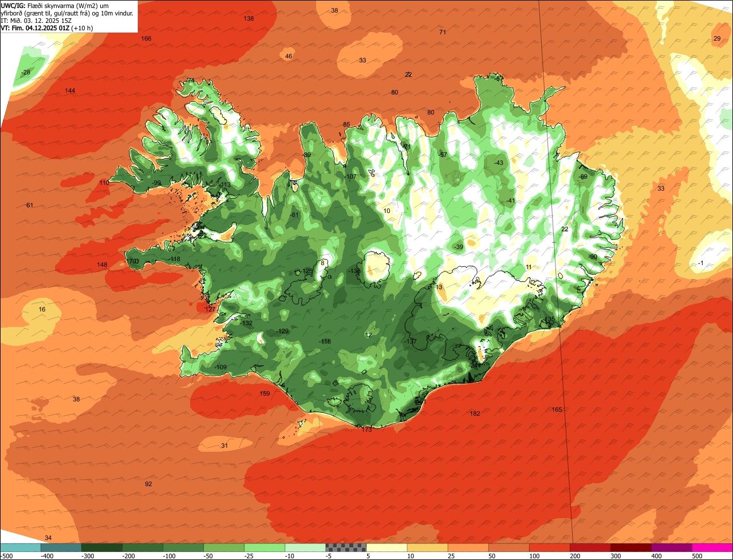The height and width of the screenshot is (560, 733).
Task: Select the legend swatch between 10 and 25
Action: 427,547
